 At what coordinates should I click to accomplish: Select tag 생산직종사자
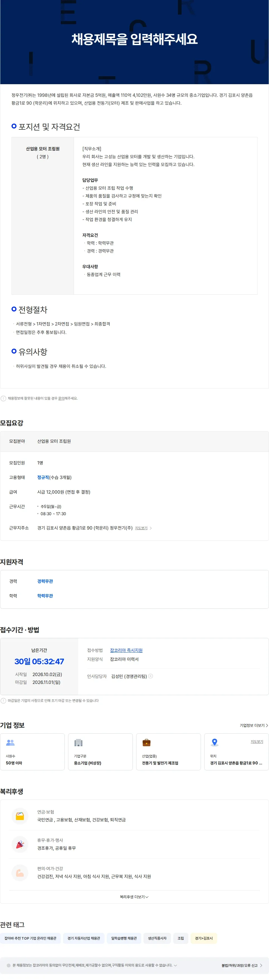pos(157,938)
